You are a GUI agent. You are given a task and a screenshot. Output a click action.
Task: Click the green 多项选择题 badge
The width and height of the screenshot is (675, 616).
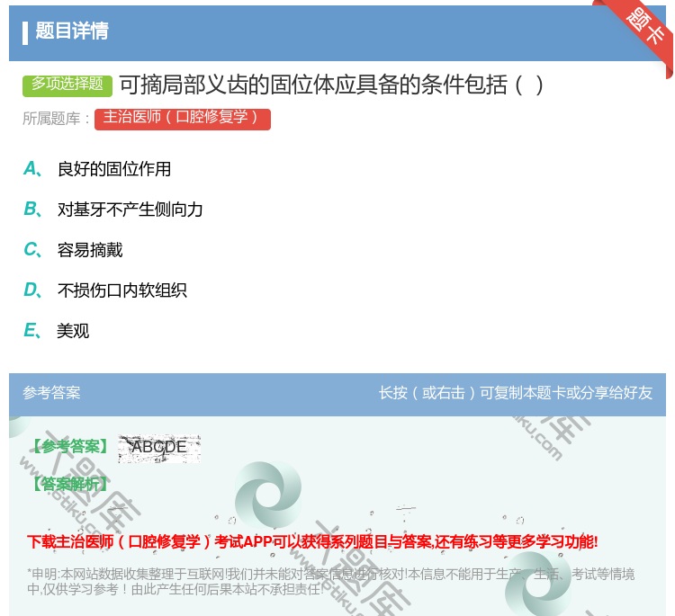[67, 85]
